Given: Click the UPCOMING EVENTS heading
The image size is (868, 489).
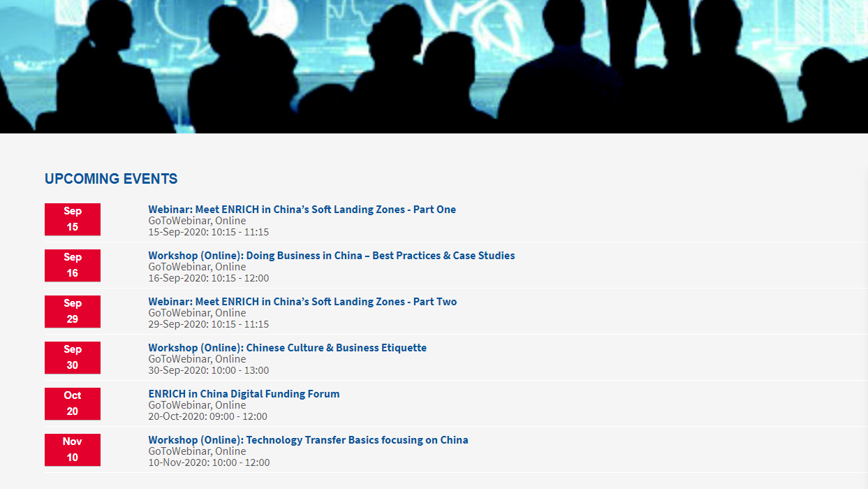Looking at the screenshot, I should pos(111,179).
